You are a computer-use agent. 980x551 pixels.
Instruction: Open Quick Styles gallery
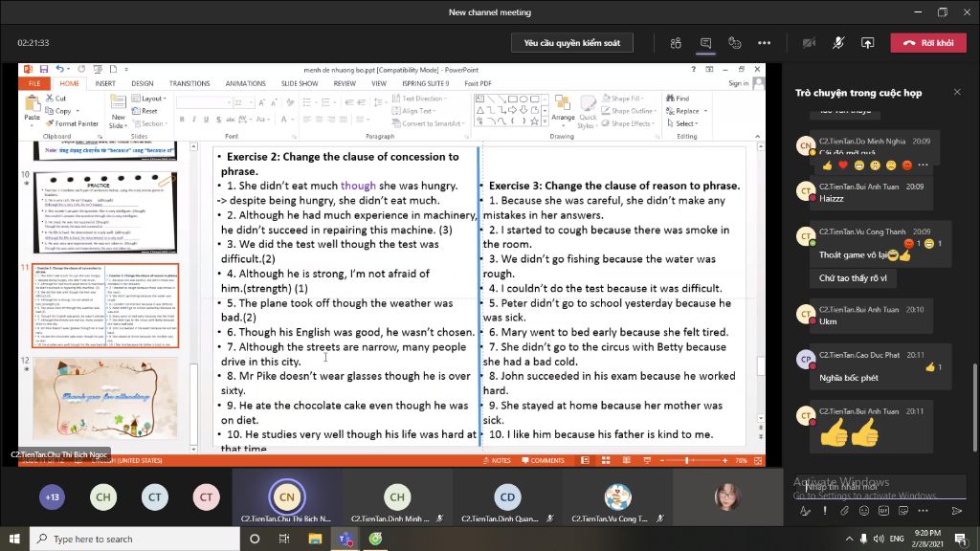coord(587,113)
